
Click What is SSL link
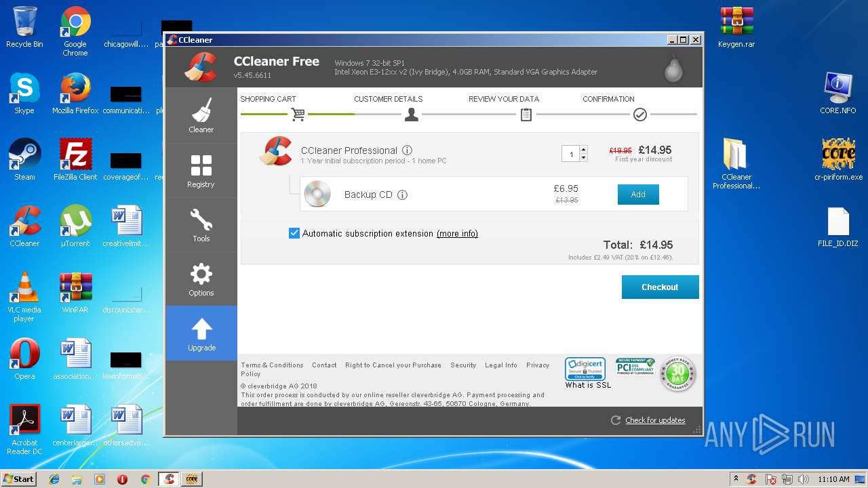point(588,385)
